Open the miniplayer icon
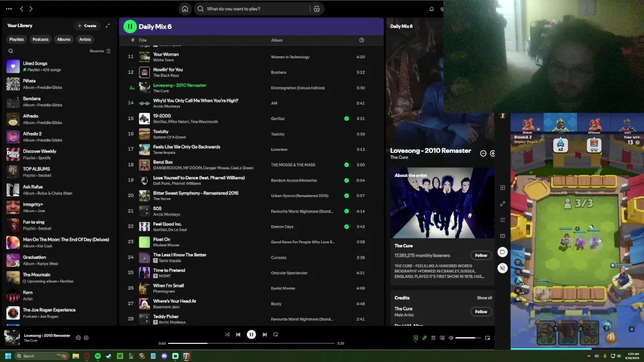This screenshot has width=644, height=362. 488,338
